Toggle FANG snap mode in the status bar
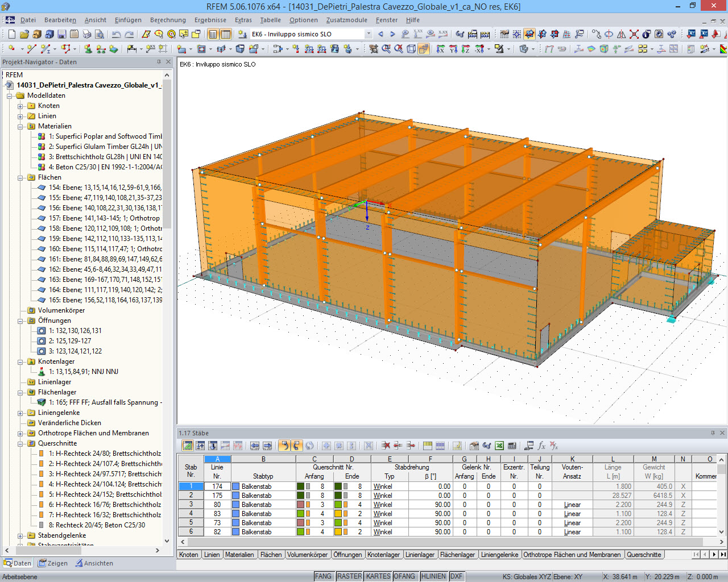728x582 pixels. point(324,576)
